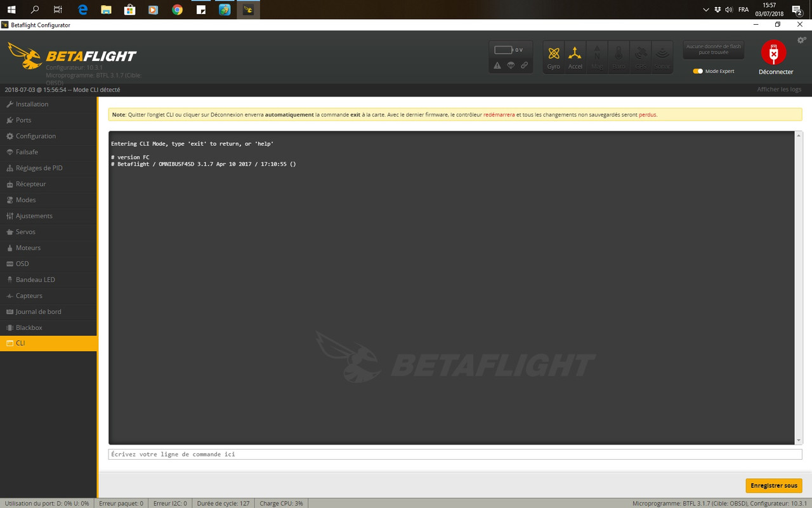The image size is (812, 508).
Task: Switch to the Récepteur tab
Action: pos(32,184)
